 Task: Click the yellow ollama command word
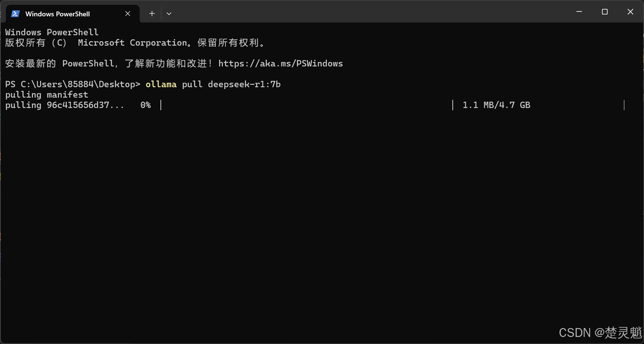click(161, 84)
